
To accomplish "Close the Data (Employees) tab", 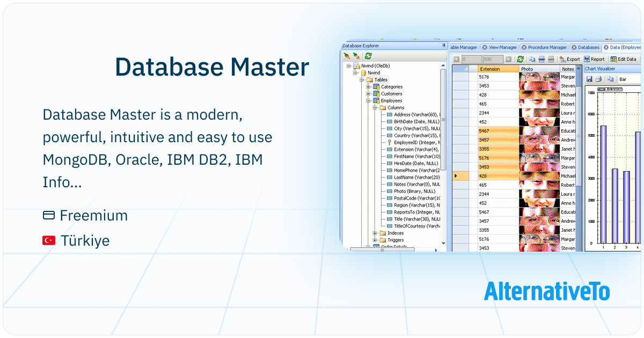I will [x=606, y=47].
